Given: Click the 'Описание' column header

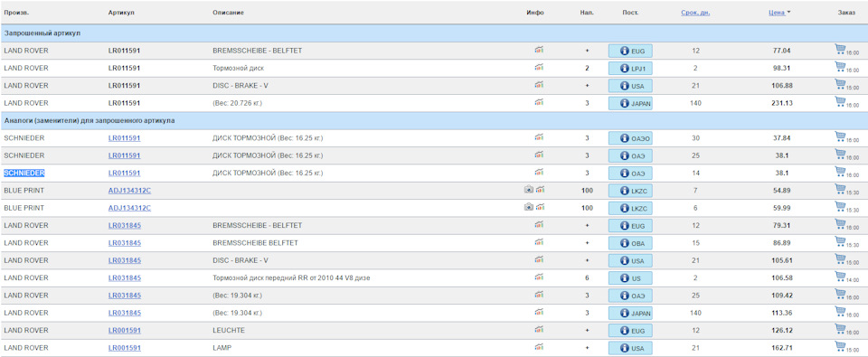Looking at the screenshot, I should pos(228,12).
